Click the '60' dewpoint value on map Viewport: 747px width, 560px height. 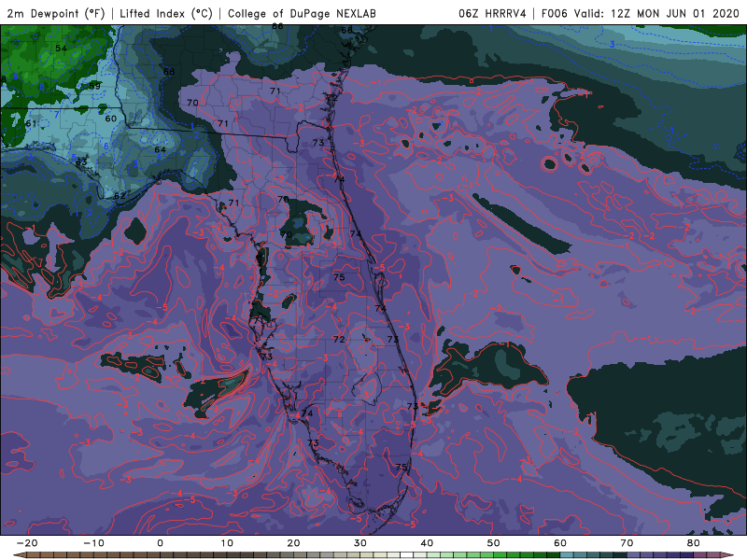point(110,119)
